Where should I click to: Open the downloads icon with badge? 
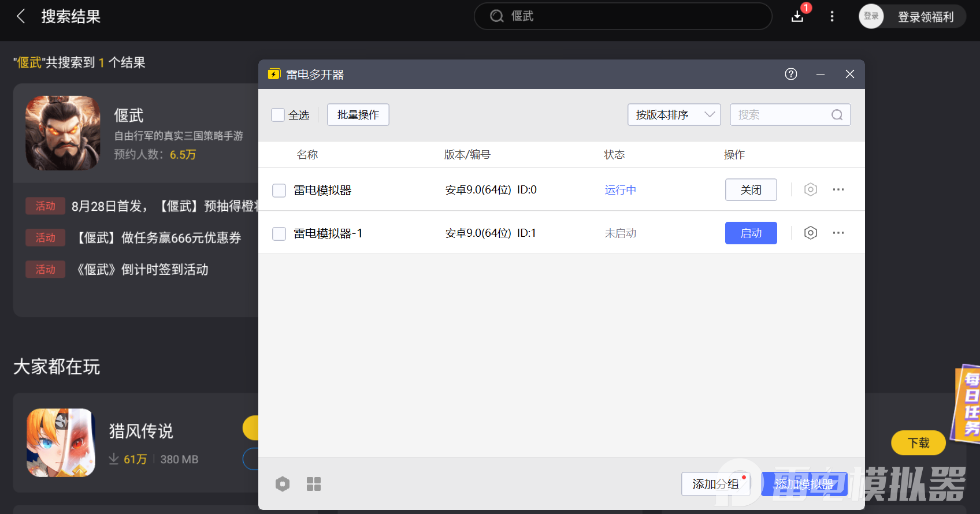[797, 16]
